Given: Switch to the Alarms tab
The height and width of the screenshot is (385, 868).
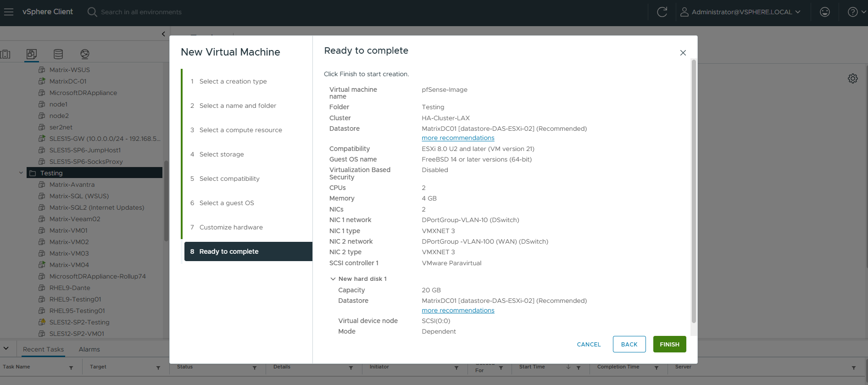Looking at the screenshot, I should click(x=89, y=349).
